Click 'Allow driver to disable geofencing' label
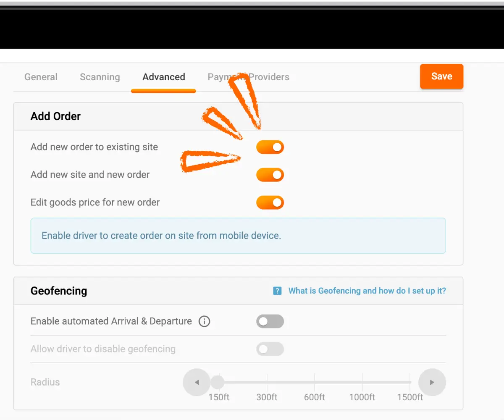This screenshot has height=420, width=504. [103, 349]
